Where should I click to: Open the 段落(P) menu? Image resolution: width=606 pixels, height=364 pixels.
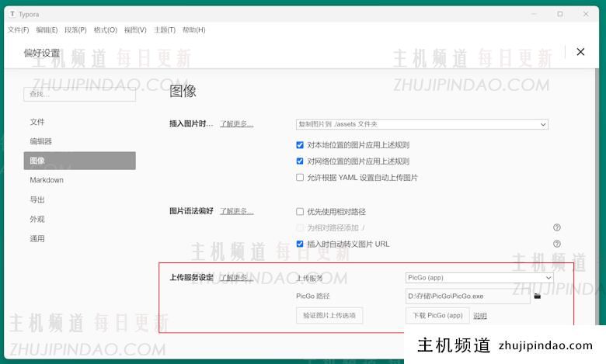(x=75, y=29)
